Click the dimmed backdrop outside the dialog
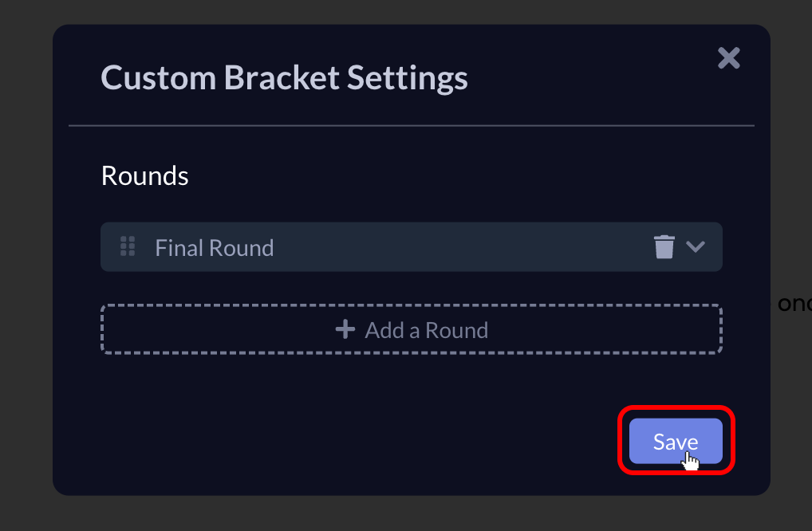The image size is (812, 531). [x=26, y=259]
